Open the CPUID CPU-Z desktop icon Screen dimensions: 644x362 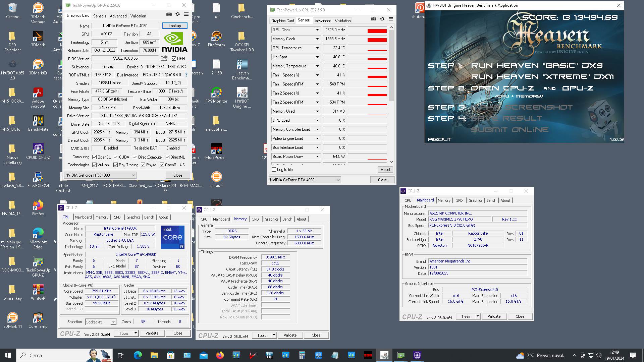pyautogui.click(x=38, y=152)
